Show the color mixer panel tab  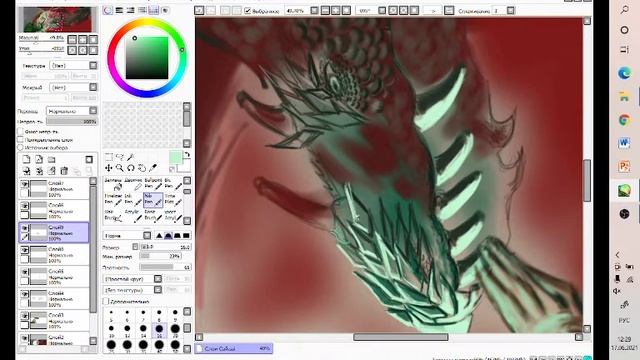tap(142, 11)
